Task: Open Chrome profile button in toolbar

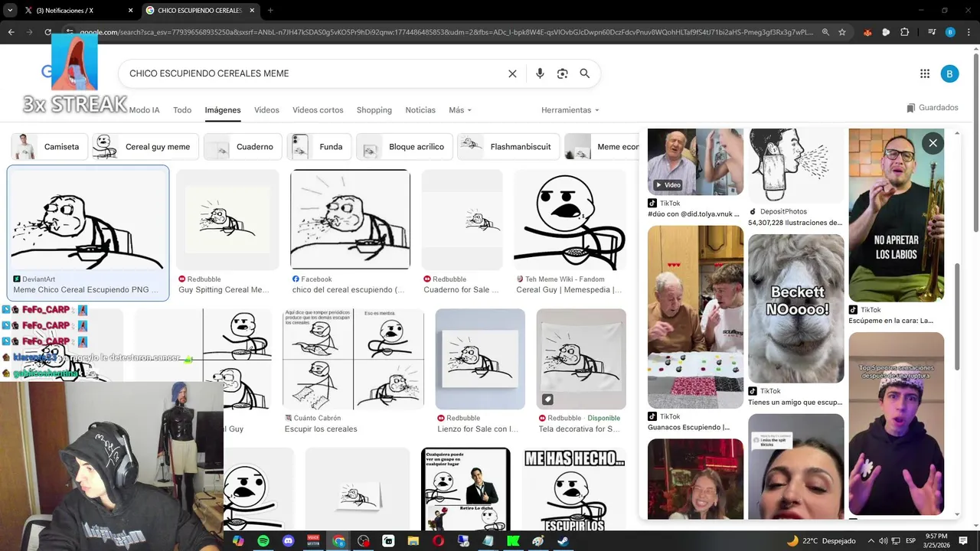Action: [x=950, y=32]
